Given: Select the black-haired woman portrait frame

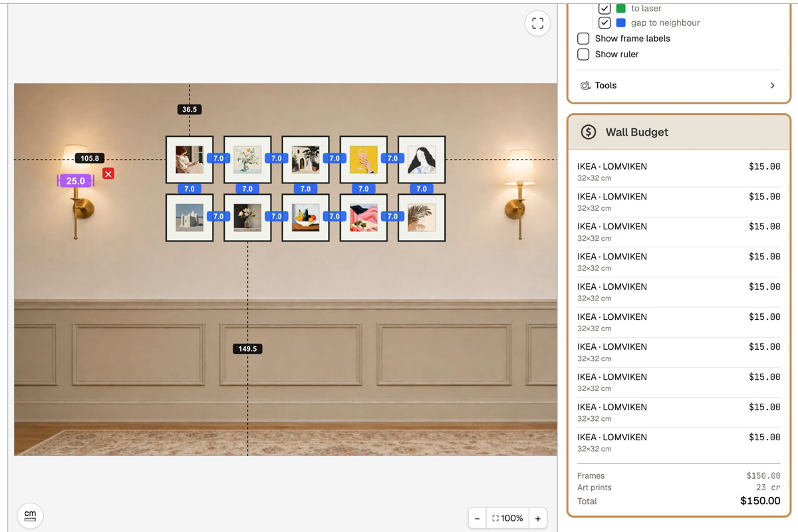Looking at the screenshot, I should (422, 160).
